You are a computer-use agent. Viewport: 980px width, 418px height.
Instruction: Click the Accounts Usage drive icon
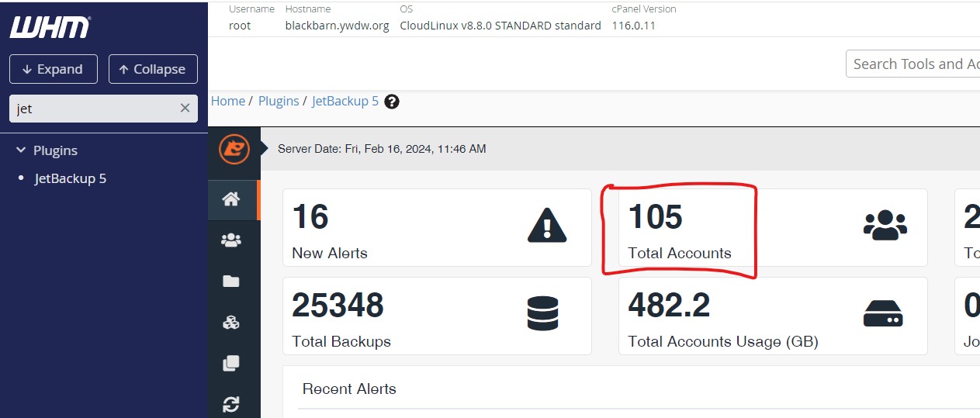tap(883, 314)
